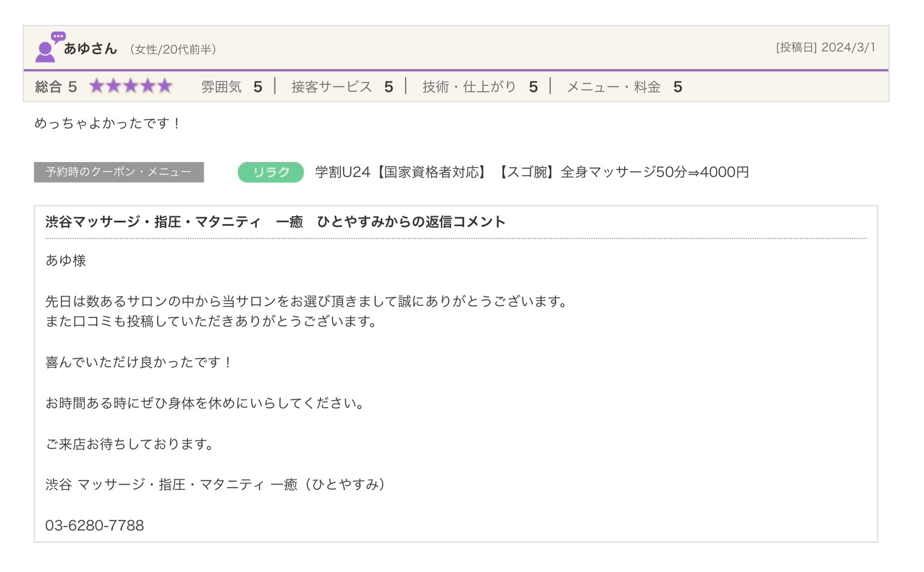The width and height of the screenshot is (924, 572).
Task: Click line 喜んでいただけ良かったです！
Action: pos(139,362)
